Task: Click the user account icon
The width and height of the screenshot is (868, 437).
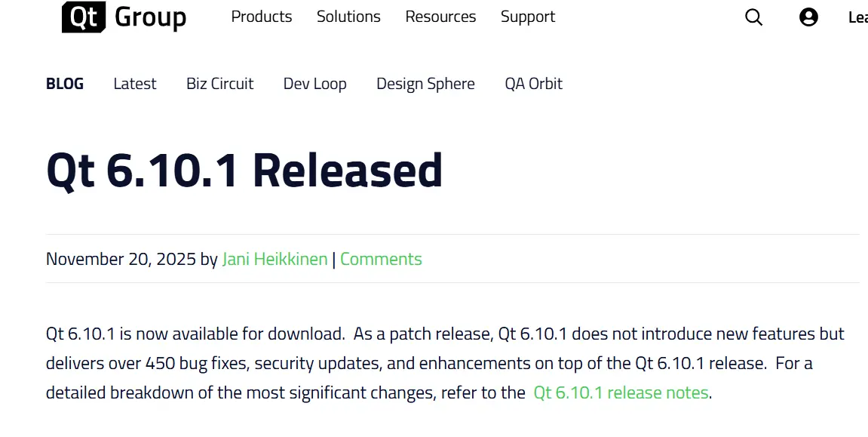Action: (x=808, y=17)
